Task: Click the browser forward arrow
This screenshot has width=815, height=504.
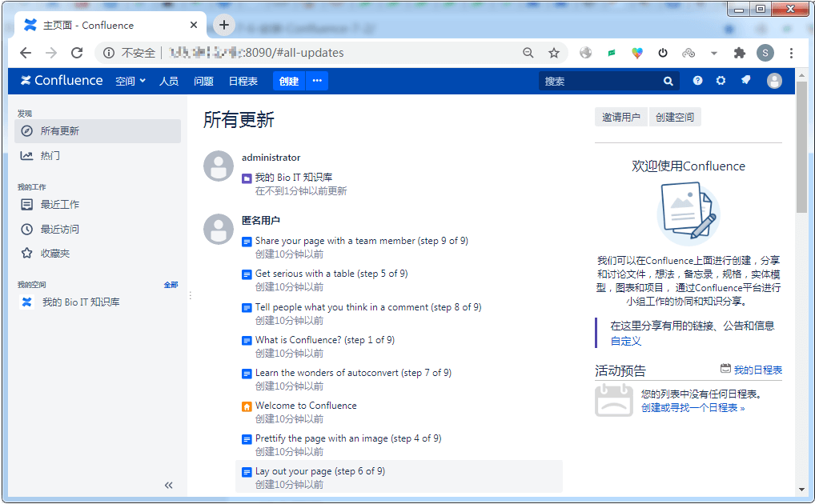Action: [x=51, y=53]
